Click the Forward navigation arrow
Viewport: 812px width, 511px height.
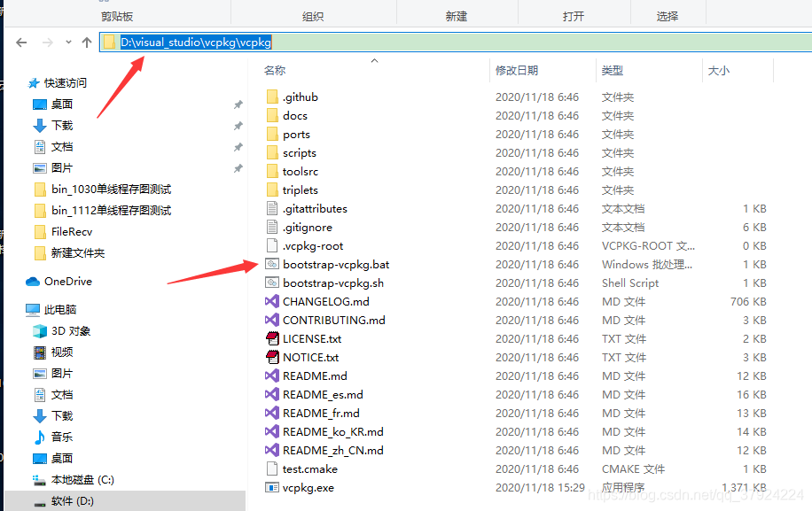click(x=48, y=43)
